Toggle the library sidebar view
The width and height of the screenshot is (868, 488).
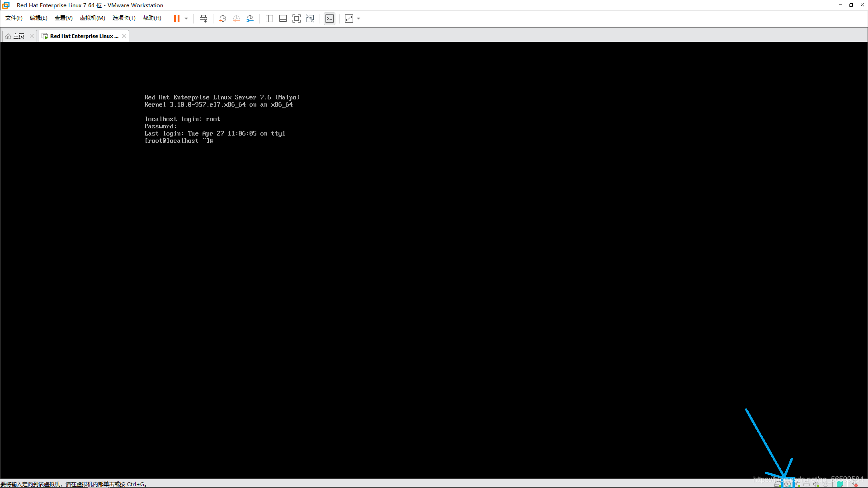click(x=269, y=19)
